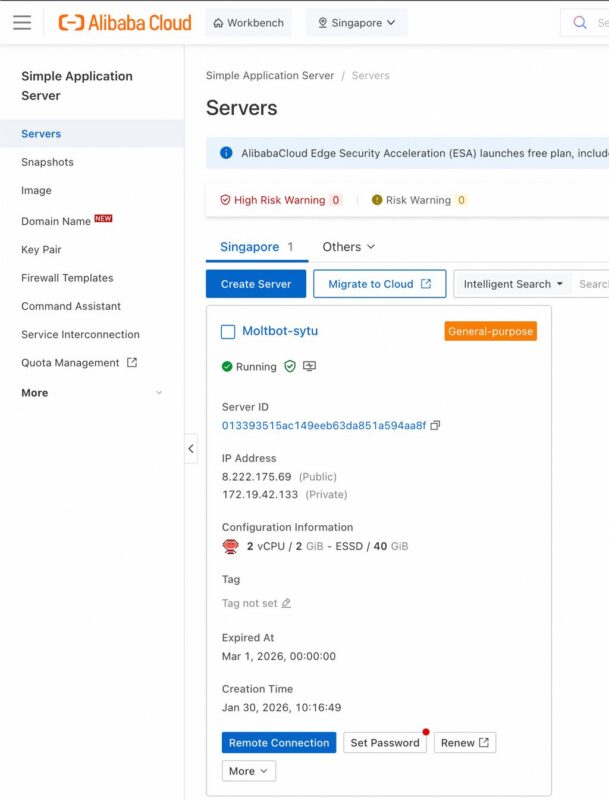Copy the Server ID value
This screenshot has height=800, width=609.
pos(435,425)
